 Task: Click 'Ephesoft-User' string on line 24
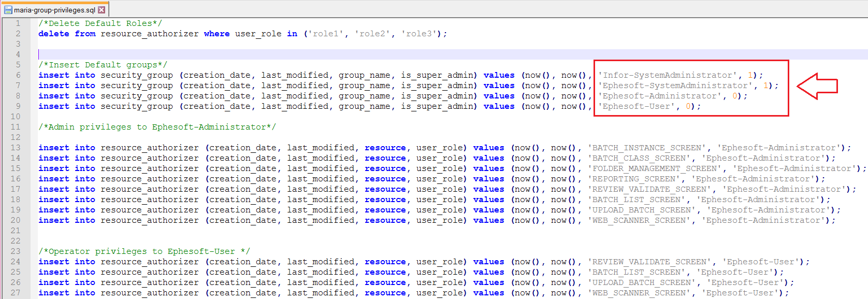pyautogui.click(x=761, y=262)
